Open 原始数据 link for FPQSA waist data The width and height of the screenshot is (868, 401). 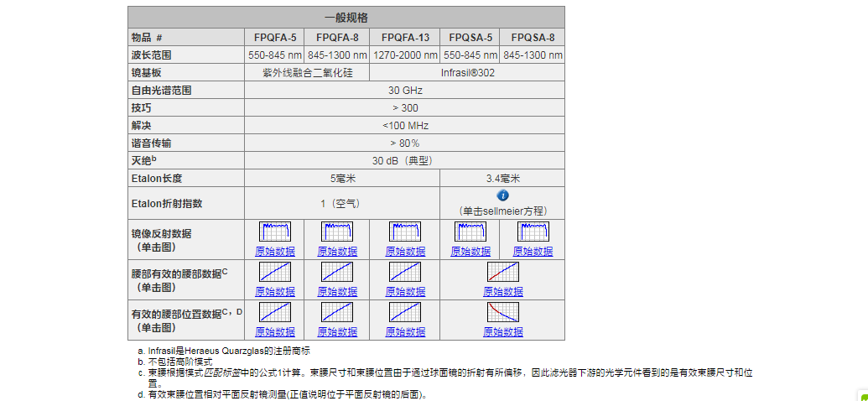[x=502, y=291]
